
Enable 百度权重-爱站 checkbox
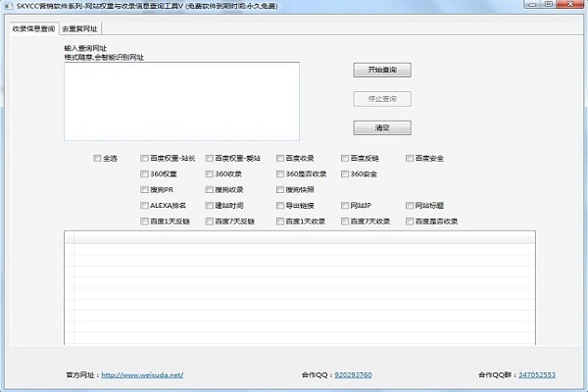[x=210, y=159]
